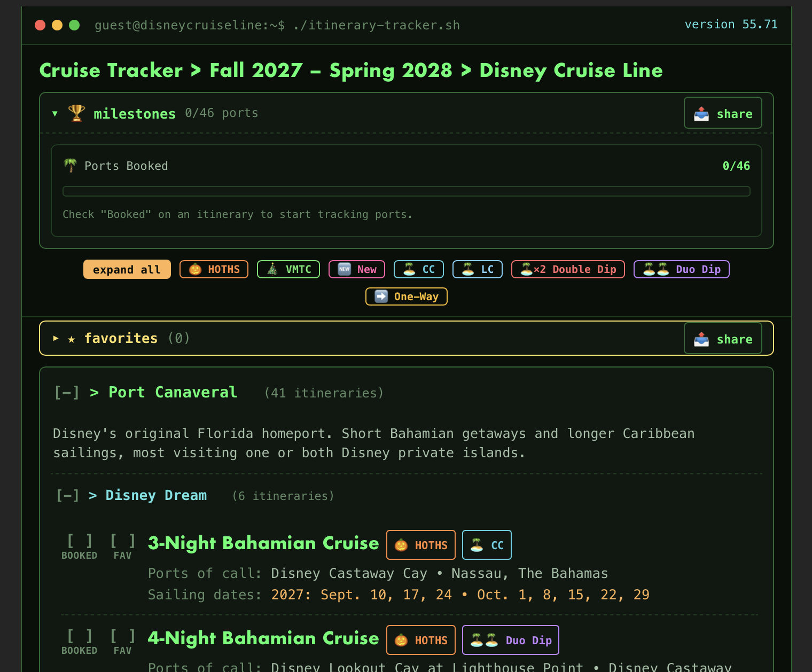Click the outbox icon in the favorites share button
This screenshot has width=812, height=672.
coord(701,339)
